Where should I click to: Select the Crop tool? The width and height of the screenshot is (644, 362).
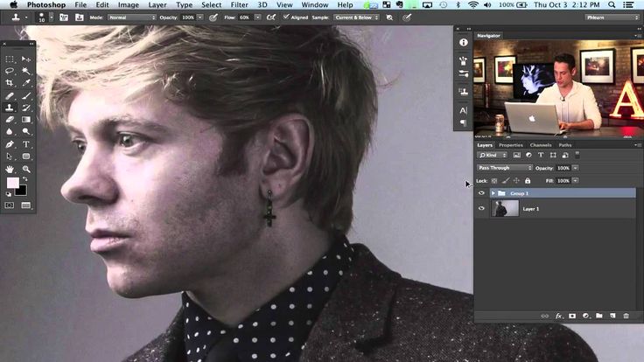pos(10,83)
